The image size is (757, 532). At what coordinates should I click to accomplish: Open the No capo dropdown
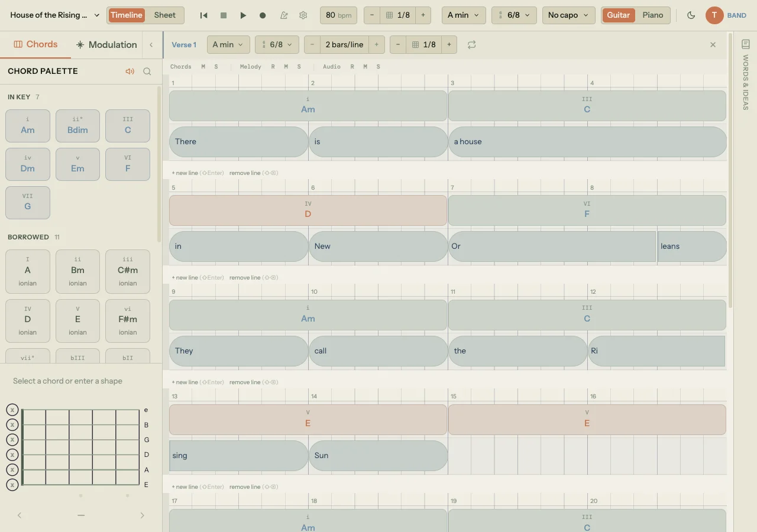tap(568, 16)
